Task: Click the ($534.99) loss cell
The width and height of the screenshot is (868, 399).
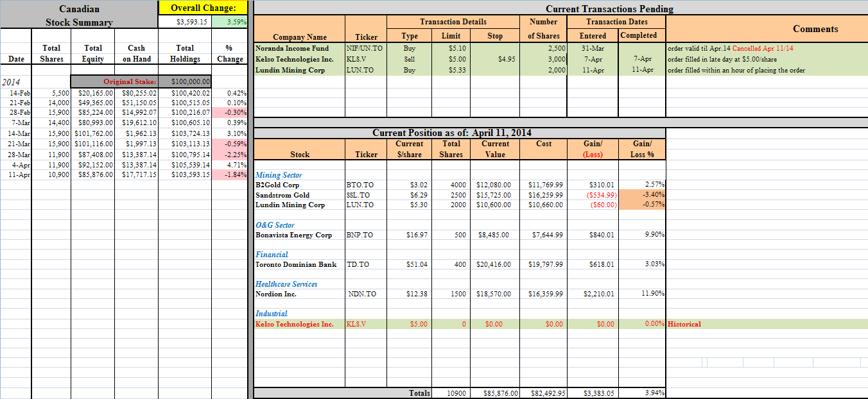Action: point(593,195)
